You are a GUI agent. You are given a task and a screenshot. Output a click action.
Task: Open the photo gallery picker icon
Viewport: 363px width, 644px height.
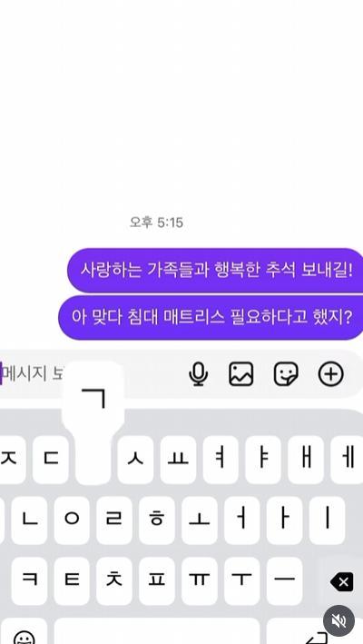coord(240,374)
